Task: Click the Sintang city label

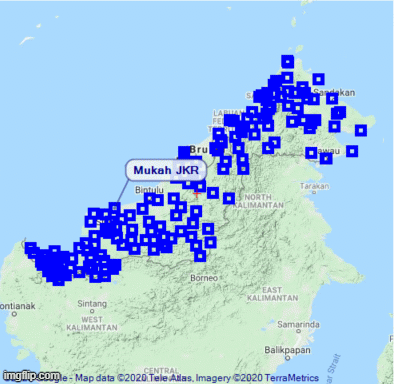Action: tap(92, 304)
